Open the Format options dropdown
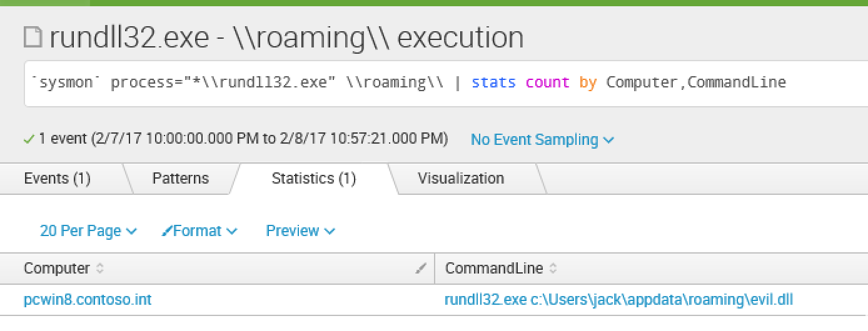 [x=199, y=231]
